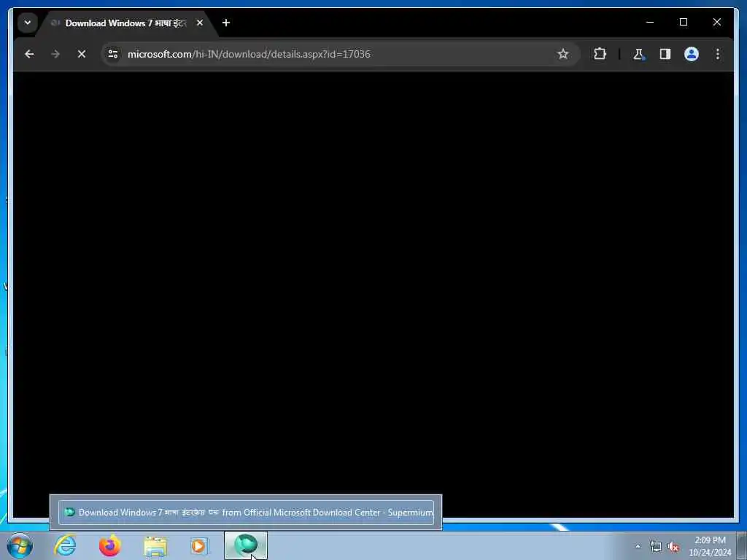This screenshot has height=560, width=747.
Task: Launch Internet Explorer from the taskbar
Action: (x=65, y=545)
